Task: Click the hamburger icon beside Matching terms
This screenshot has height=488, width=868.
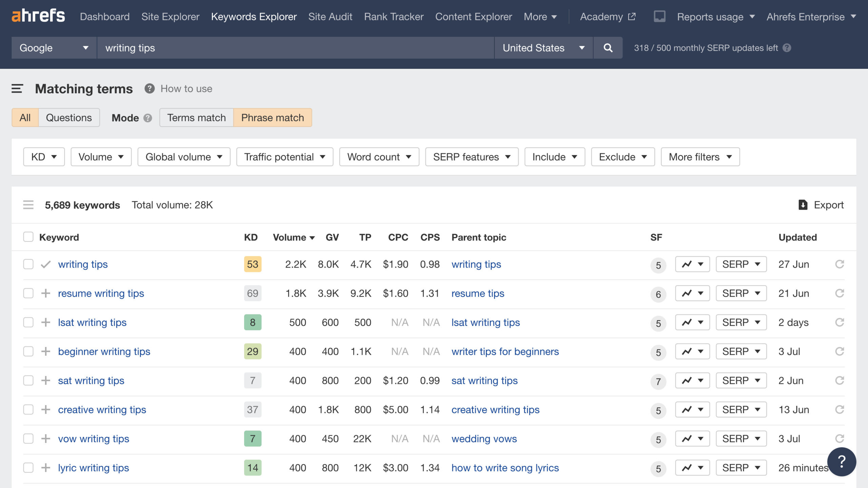Action: pyautogui.click(x=17, y=89)
